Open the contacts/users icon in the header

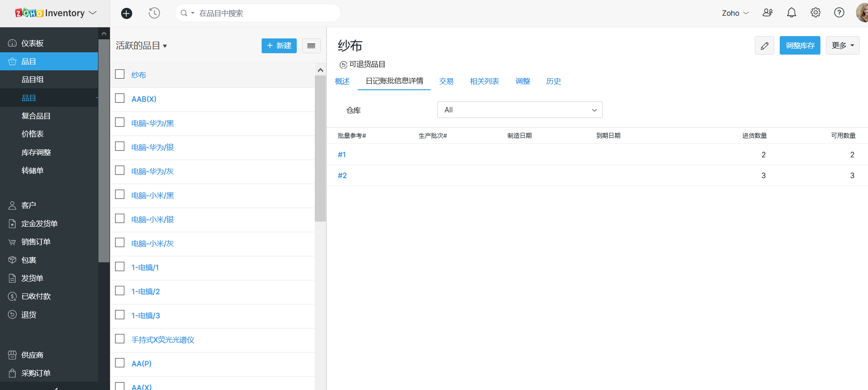pyautogui.click(x=767, y=13)
